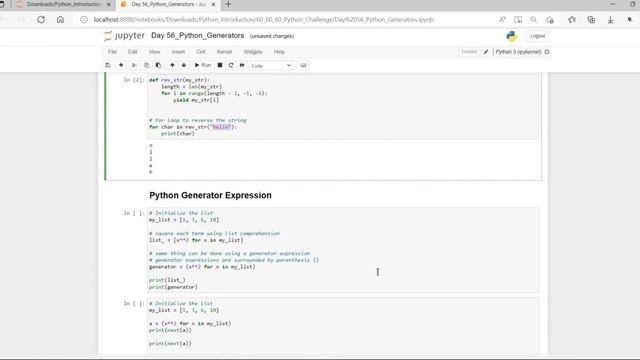640x360 pixels.
Task: Click inside the rev_str function code cell
Action: 343,107
